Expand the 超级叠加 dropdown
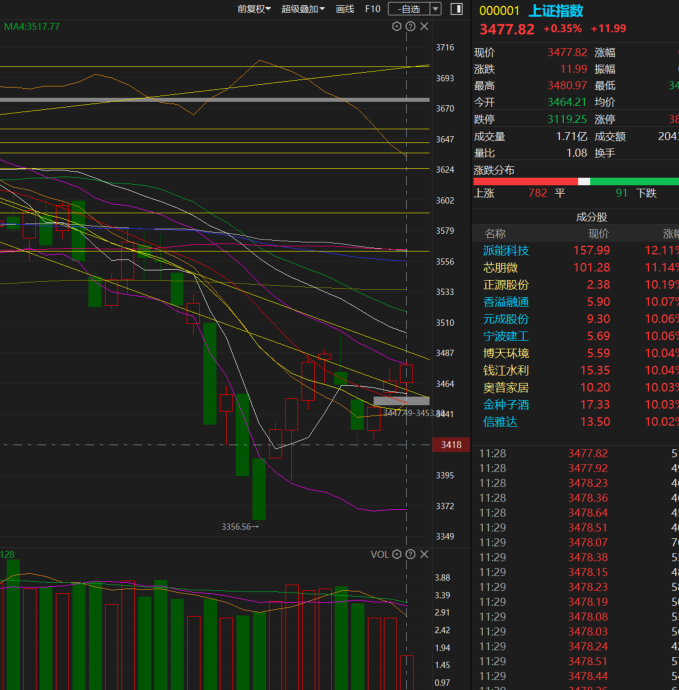679x690 pixels. [303, 9]
